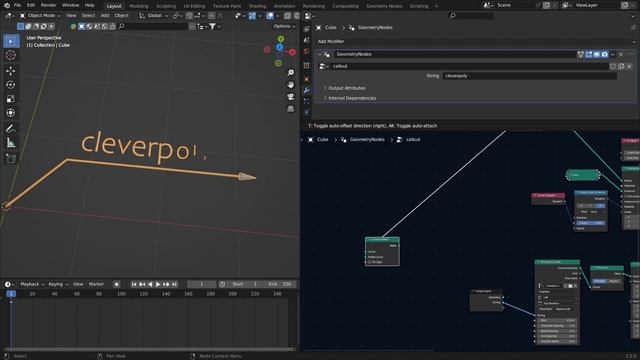The image size is (640, 360).
Task: Switch to the Modeling workspace tab
Action: 139,6
